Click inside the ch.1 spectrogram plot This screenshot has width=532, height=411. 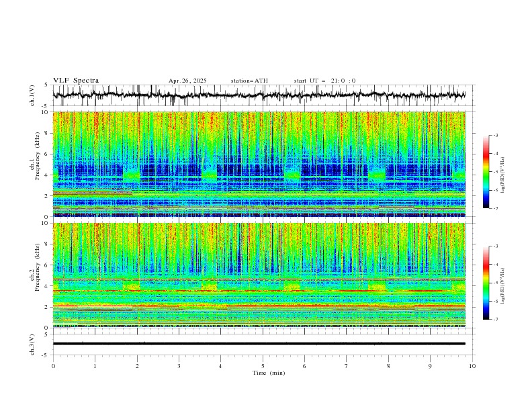(259, 164)
